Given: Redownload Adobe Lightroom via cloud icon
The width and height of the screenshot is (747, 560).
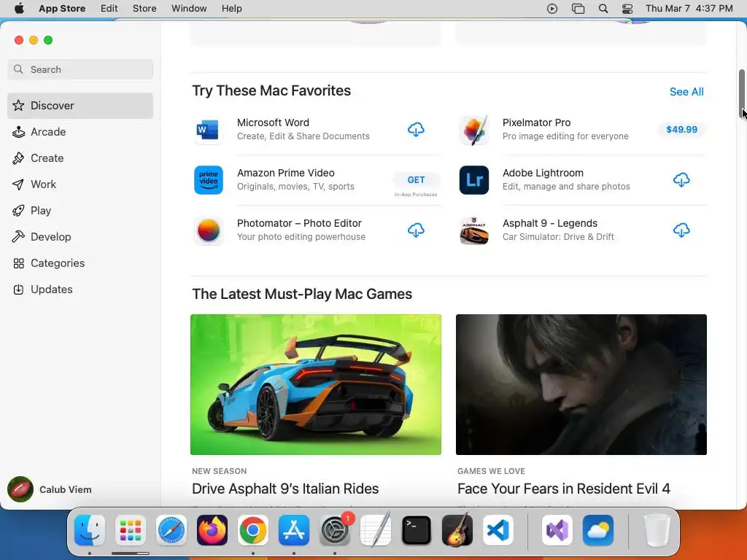Looking at the screenshot, I should pyautogui.click(x=681, y=180).
